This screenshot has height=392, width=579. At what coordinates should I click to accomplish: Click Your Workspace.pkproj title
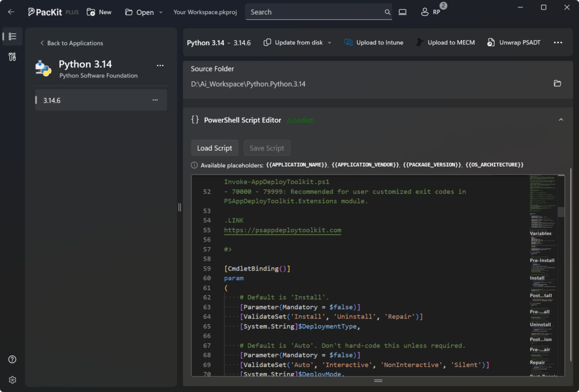205,12
